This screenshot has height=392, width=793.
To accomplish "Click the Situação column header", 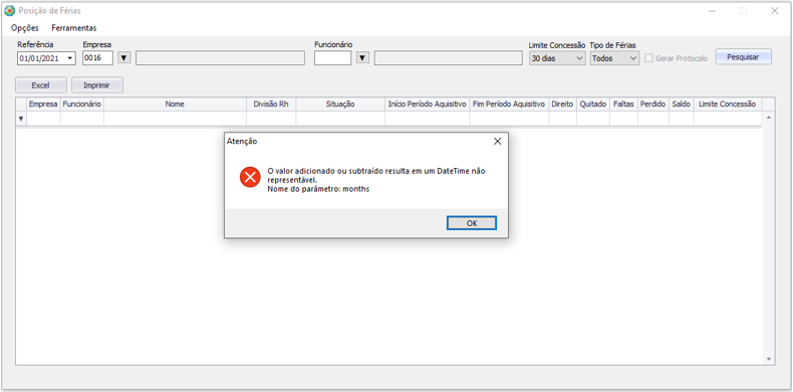I will pos(340,104).
